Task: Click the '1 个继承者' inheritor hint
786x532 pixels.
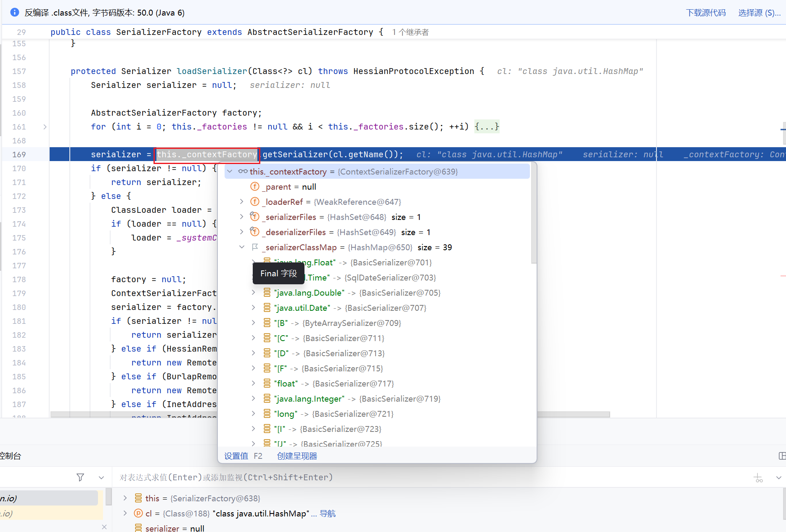Action: point(410,32)
